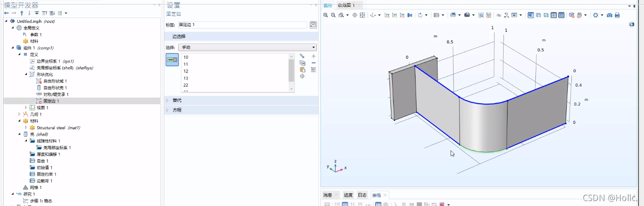The image size is (644, 206).
Task: Click the paste selection icon
Action: point(302,70)
